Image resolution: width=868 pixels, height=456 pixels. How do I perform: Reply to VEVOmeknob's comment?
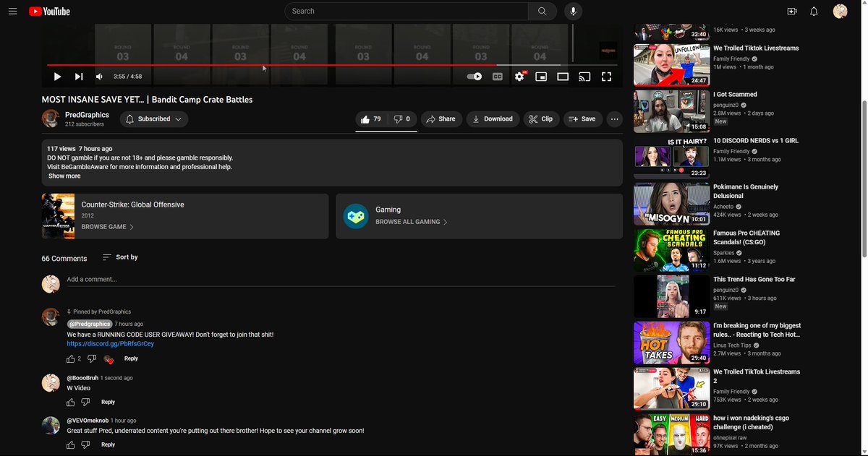(108, 445)
